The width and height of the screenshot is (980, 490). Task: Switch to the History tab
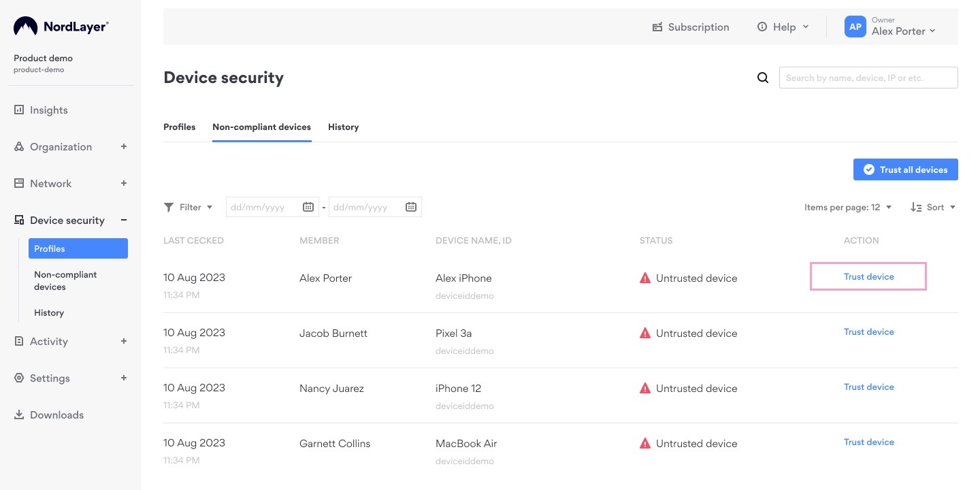click(x=343, y=127)
